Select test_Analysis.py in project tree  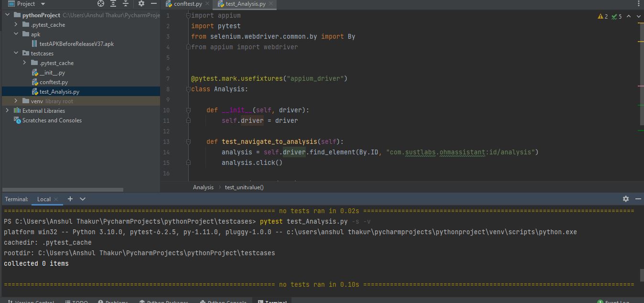pyautogui.click(x=59, y=92)
